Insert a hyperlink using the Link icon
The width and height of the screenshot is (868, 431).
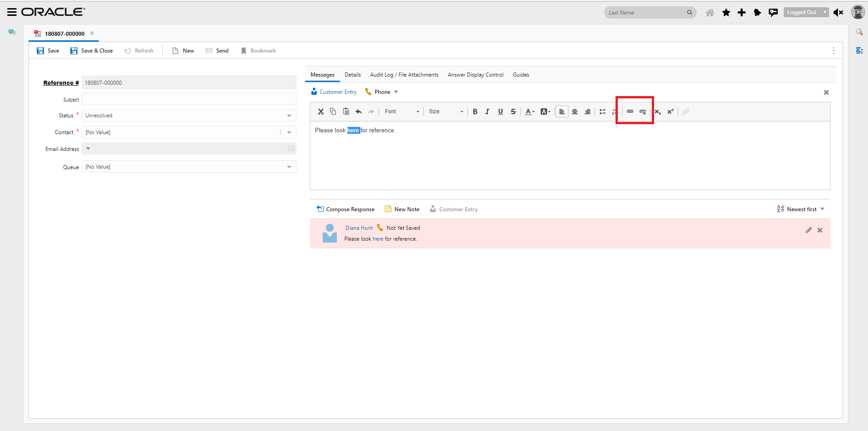[630, 111]
